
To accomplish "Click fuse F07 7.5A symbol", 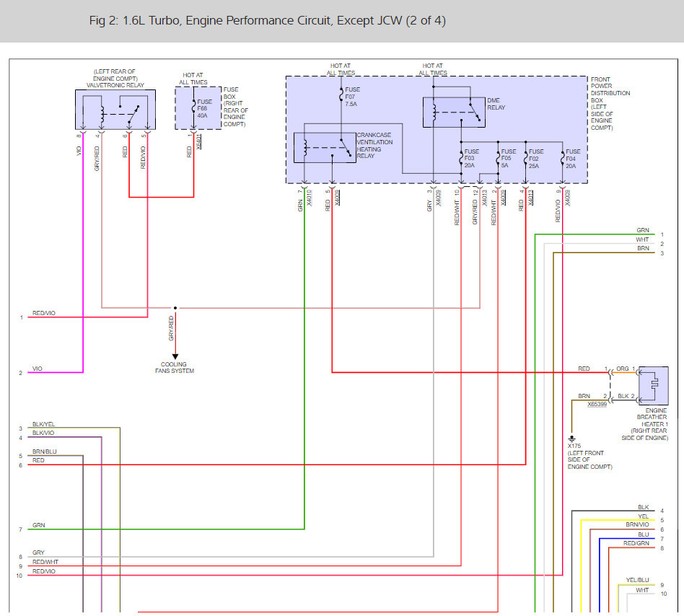I will 341,95.
